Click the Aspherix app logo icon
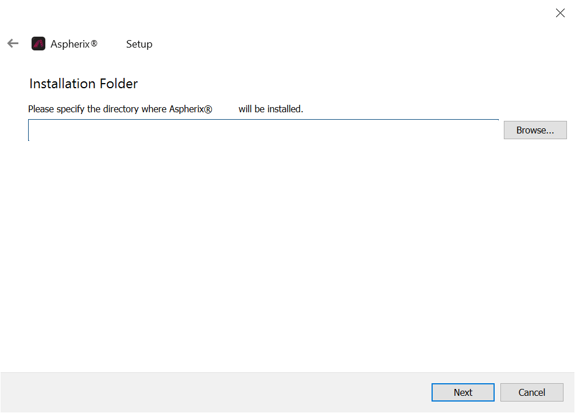The image size is (575, 413). pyautogui.click(x=38, y=44)
